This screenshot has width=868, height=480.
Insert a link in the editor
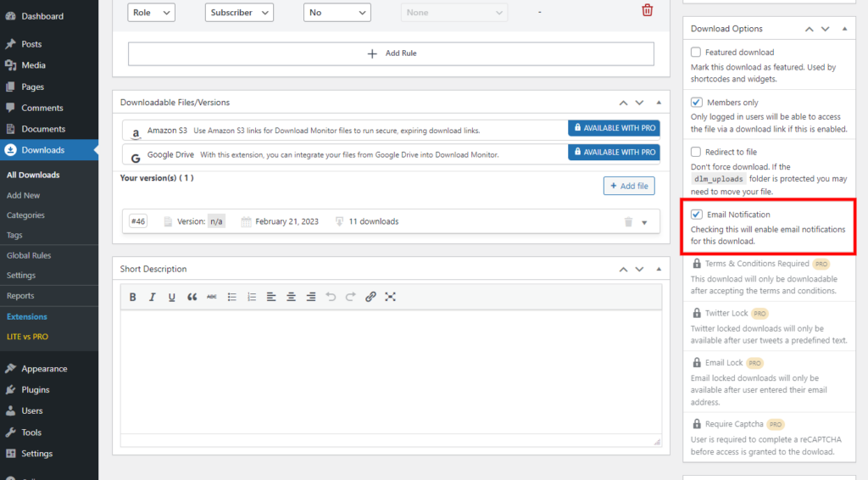(370, 297)
